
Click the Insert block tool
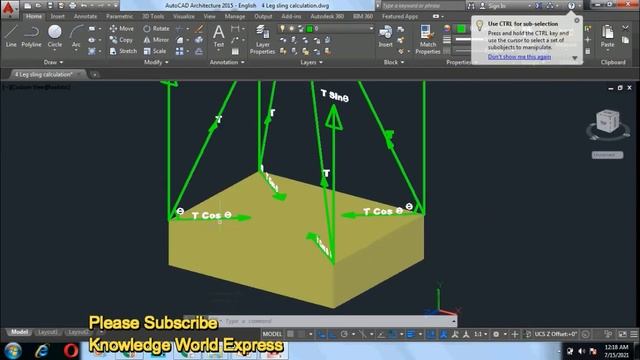tap(385, 36)
